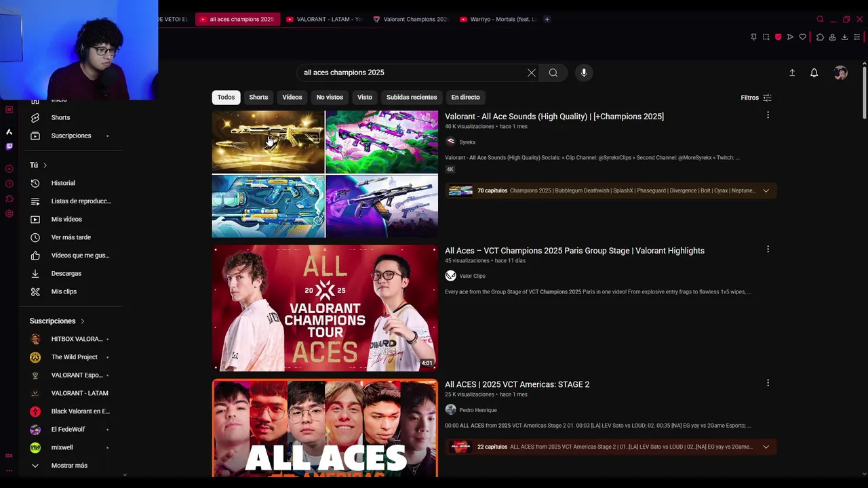868x488 pixels.
Task: Open the browser profile icon
Action: [x=832, y=37]
